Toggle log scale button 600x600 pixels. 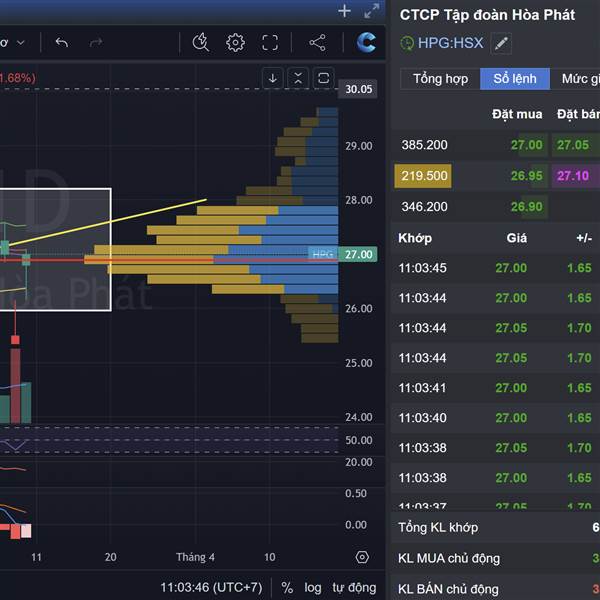click(313, 587)
